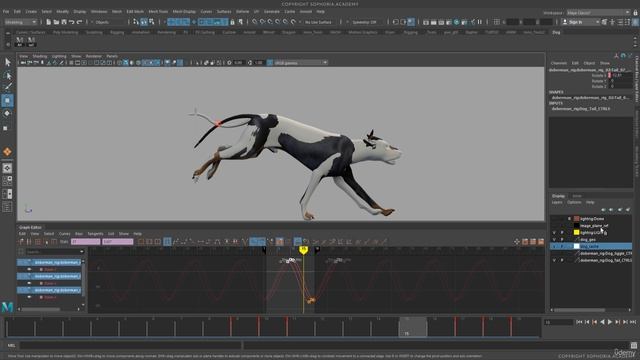Viewport: 640px width, 360px height.
Task: Open the menu set dropdown
Action: [x=20, y=22]
